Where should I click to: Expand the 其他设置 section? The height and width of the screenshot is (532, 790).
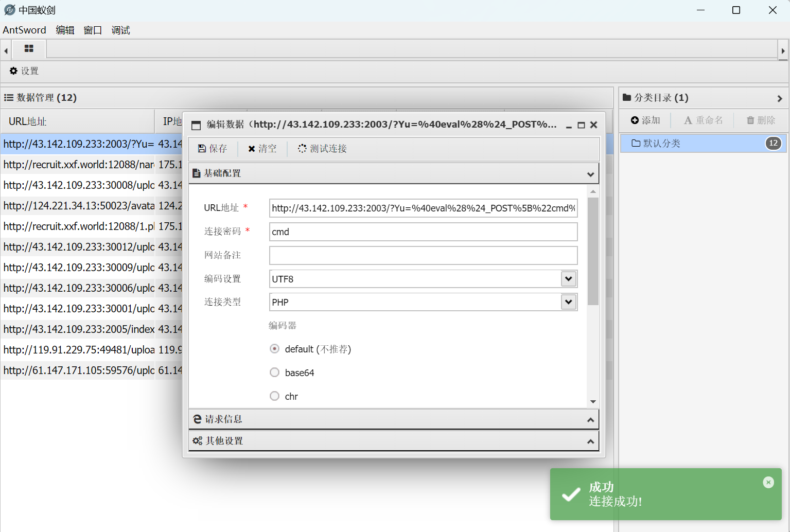point(394,441)
